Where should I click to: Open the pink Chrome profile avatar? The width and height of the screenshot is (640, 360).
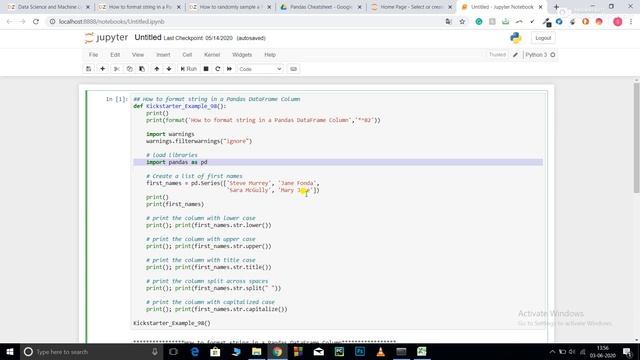[618, 22]
